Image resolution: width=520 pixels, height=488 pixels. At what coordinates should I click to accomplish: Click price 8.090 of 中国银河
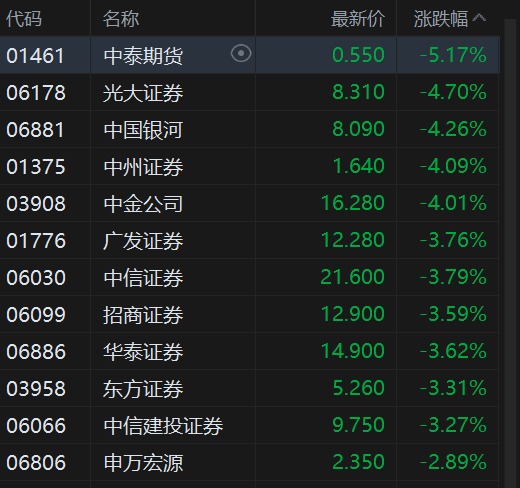click(359, 129)
